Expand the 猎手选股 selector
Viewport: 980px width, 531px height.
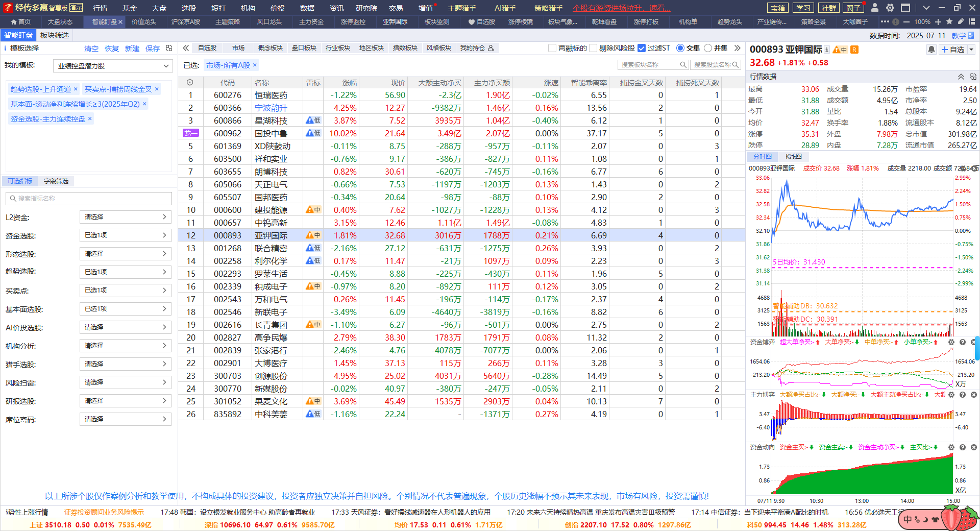(x=126, y=364)
